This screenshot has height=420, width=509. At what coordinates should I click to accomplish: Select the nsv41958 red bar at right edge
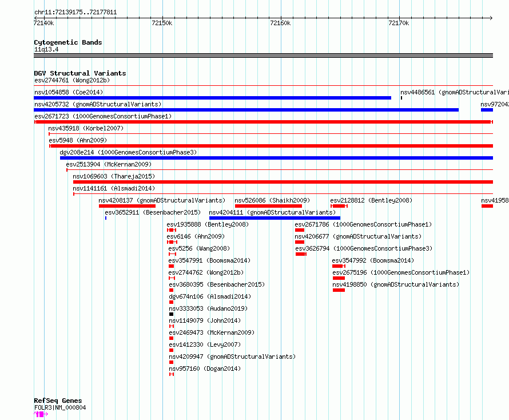[487, 206]
